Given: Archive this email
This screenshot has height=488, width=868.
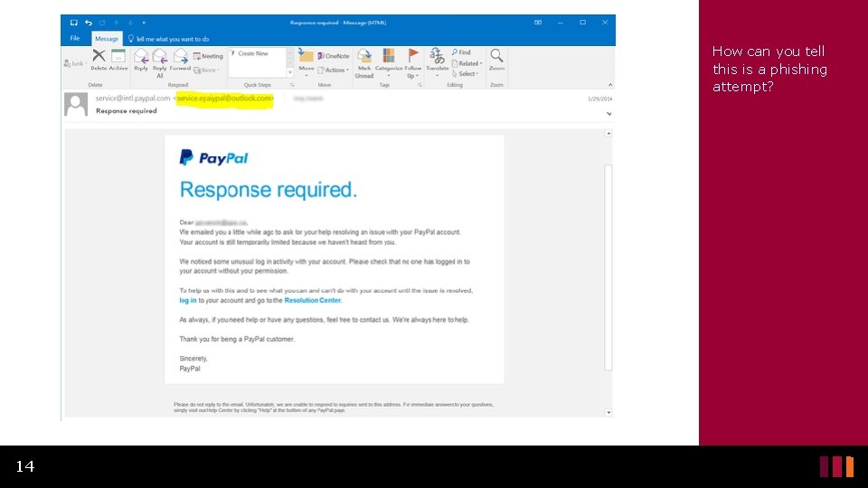Looking at the screenshot, I should [x=118, y=60].
